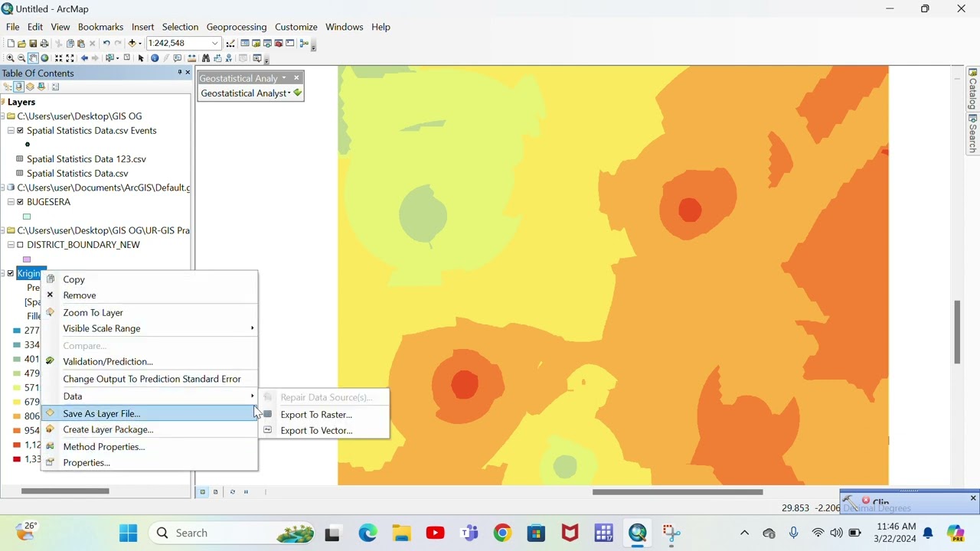The width and height of the screenshot is (980, 551).
Task: Collapse the Spatial Statistics Data.csv Events layer
Action: coord(11,131)
